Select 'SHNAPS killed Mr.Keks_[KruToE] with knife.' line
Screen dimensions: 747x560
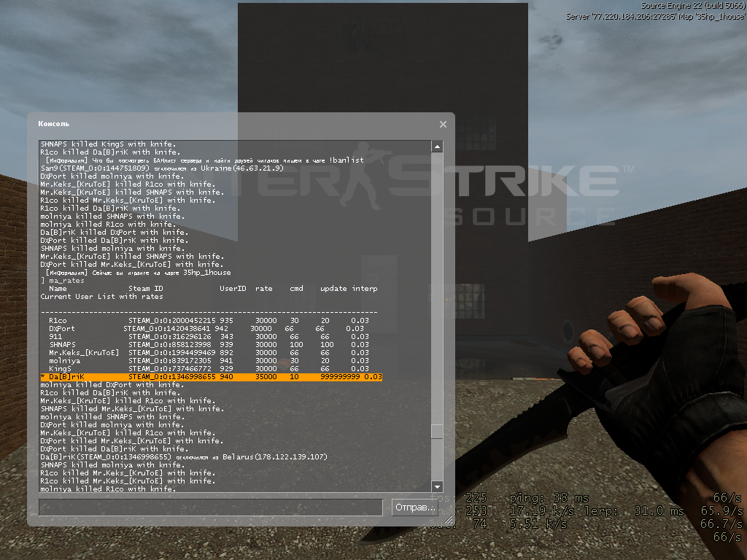point(132,409)
